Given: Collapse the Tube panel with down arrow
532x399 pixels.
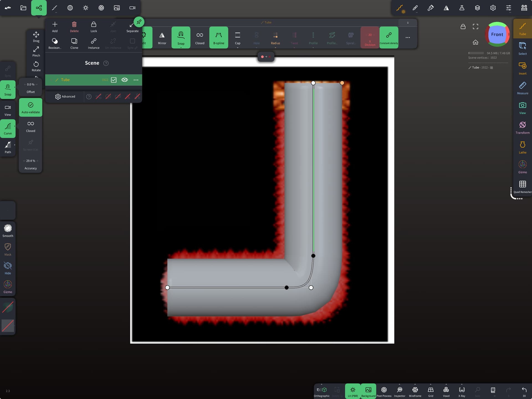Looking at the screenshot, I should (408, 22).
